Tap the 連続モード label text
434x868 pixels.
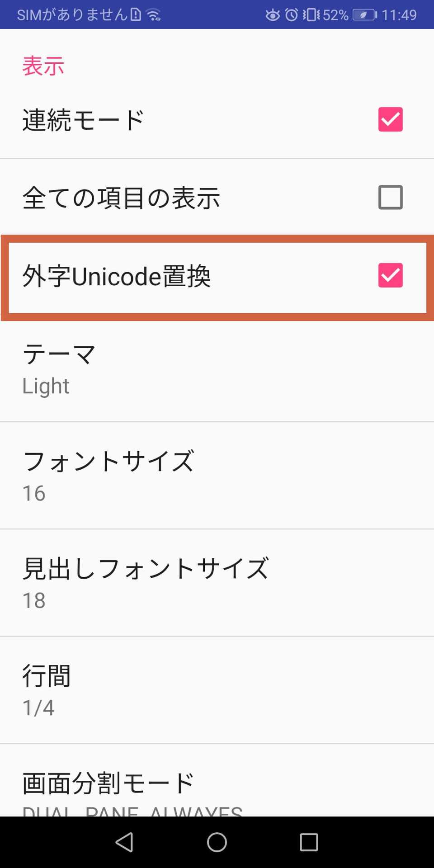click(83, 120)
